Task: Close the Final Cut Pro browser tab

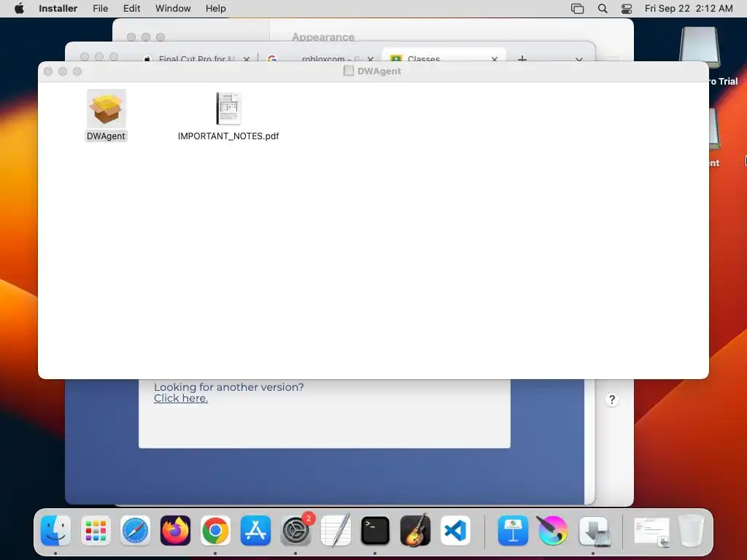Action: point(247,59)
